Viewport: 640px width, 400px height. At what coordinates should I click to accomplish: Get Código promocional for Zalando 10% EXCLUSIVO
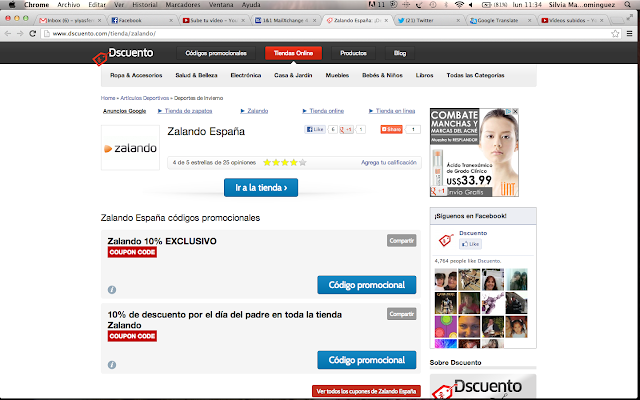pyautogui.click(x=367, y=285)
